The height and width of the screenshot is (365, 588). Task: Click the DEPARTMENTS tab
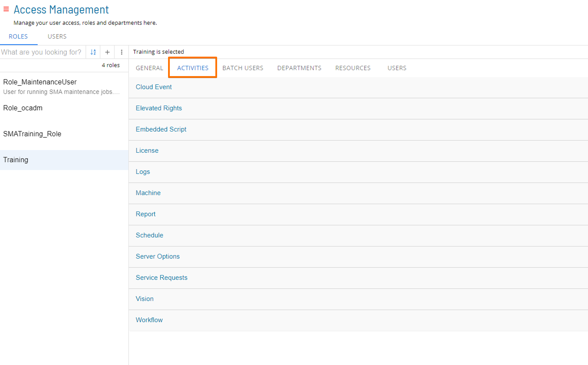pos(299,68)
